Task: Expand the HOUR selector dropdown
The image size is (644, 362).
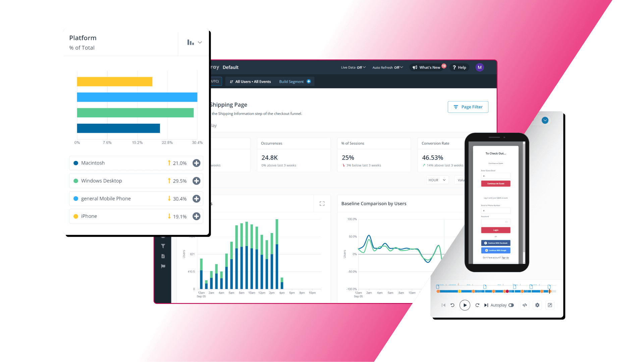Action: point(437,180)
